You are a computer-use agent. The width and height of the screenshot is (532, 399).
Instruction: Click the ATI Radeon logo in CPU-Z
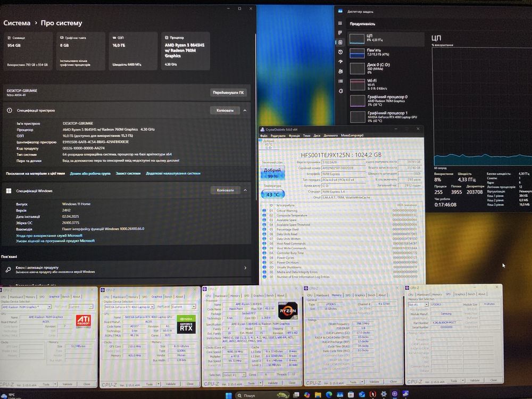83,321
